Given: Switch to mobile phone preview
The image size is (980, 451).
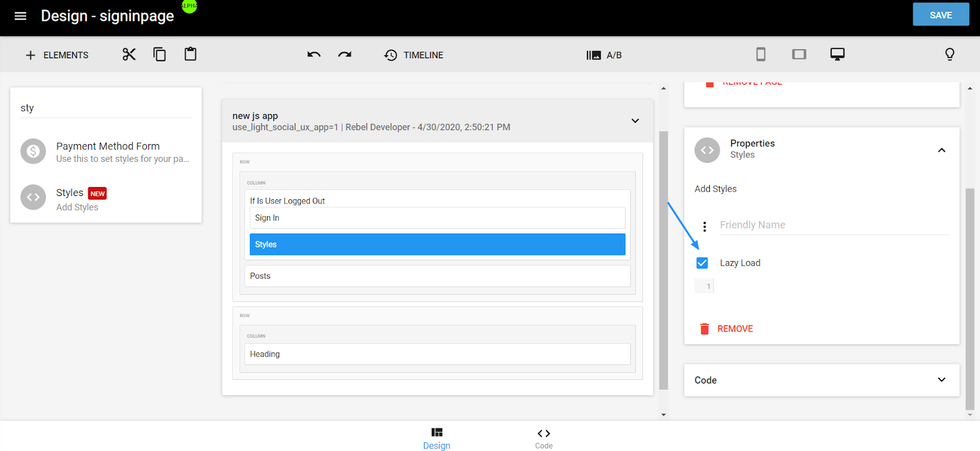Looking at the screenshot, I should (760, 55).
